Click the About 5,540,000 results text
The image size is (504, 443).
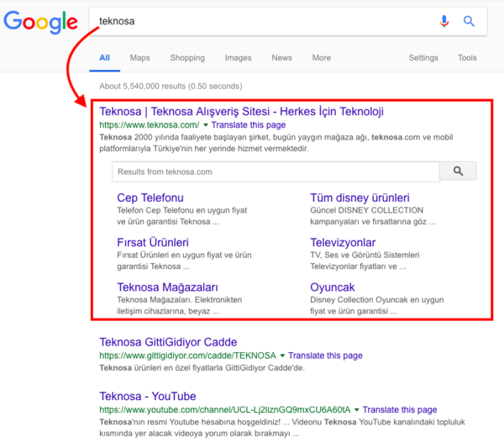[171, 87]
